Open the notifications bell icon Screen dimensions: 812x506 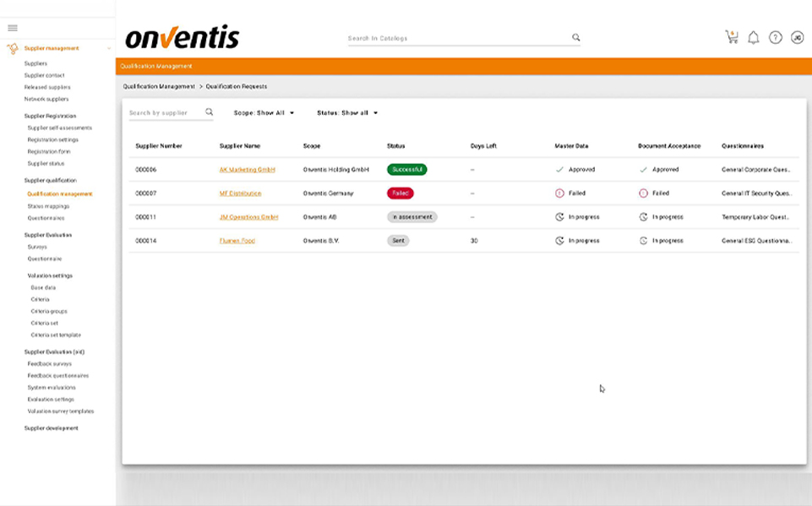click(754, 37)
